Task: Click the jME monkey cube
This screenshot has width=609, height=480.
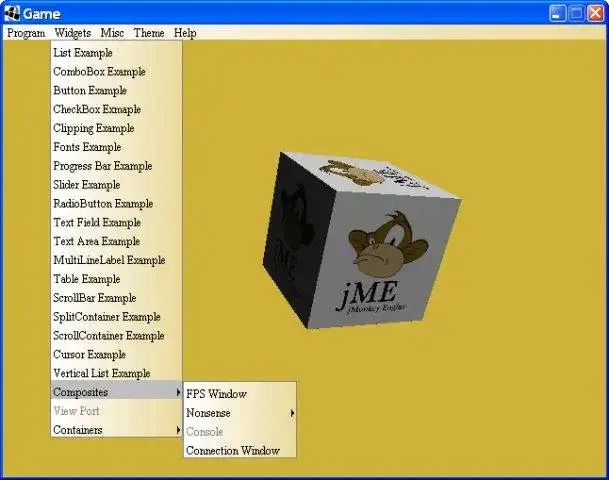Action: tap(361, 241)
